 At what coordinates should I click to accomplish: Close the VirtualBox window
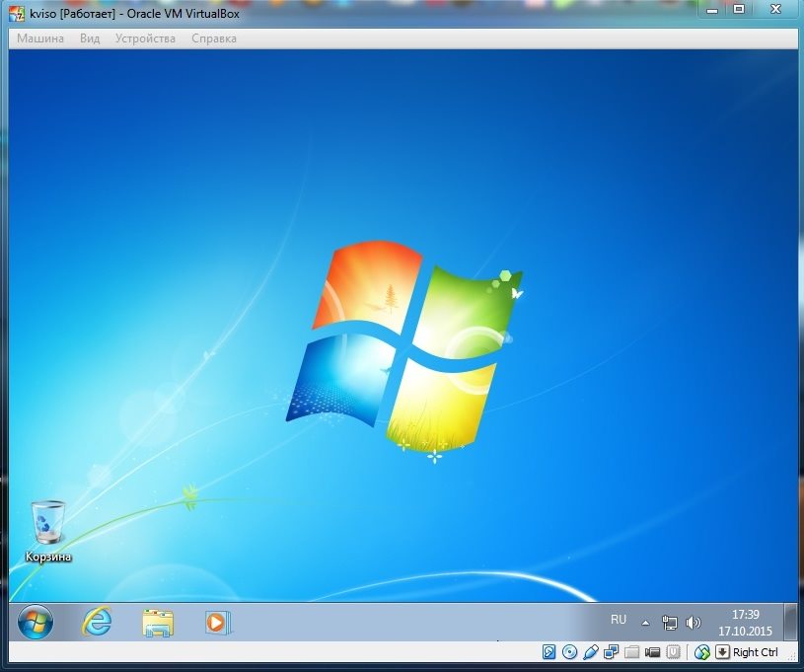(775, 9)
